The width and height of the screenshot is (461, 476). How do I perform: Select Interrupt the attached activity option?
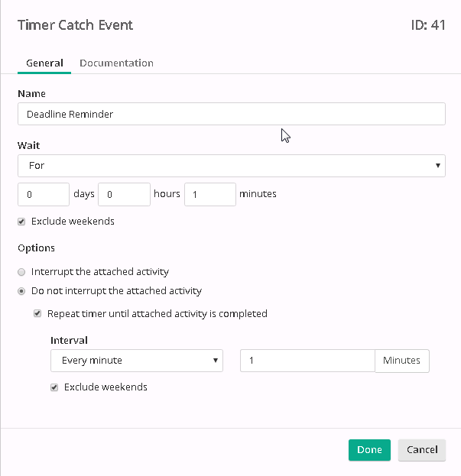(21, 272)
